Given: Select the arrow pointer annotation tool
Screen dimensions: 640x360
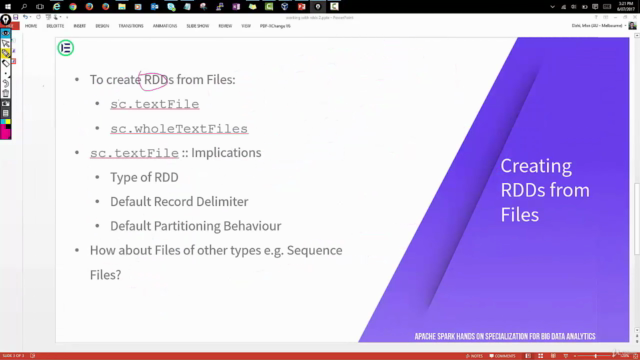Looking at the screenshot, I should [x=6, y=43].
